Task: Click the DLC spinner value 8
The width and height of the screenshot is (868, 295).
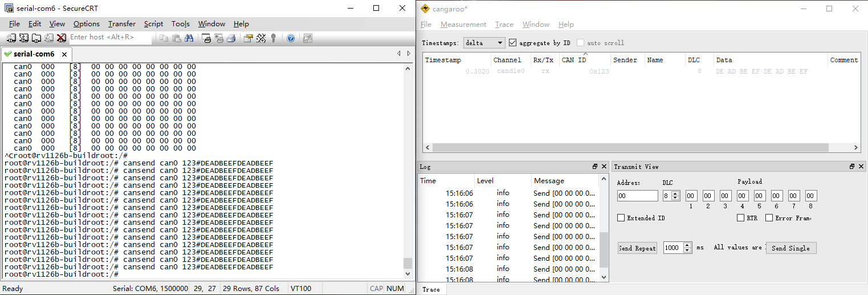Action: 671,196
